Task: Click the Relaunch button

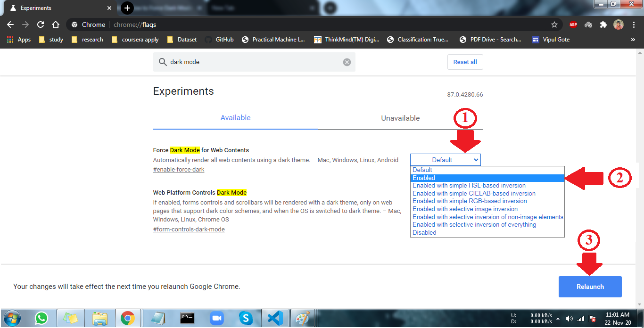Action: click(590, 287)
